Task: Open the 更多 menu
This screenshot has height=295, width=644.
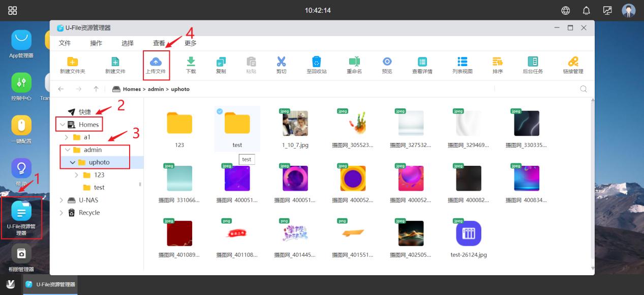Action: (x=190, y=43)
